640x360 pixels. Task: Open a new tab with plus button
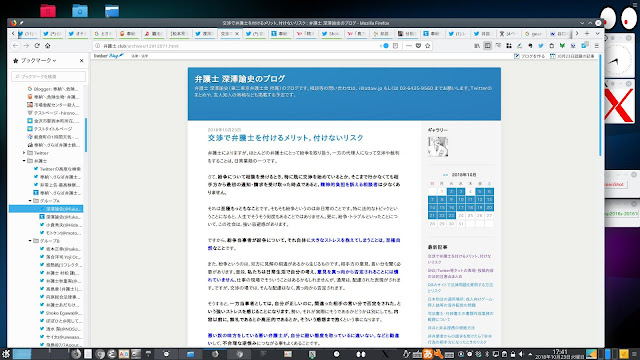[587, 33]
